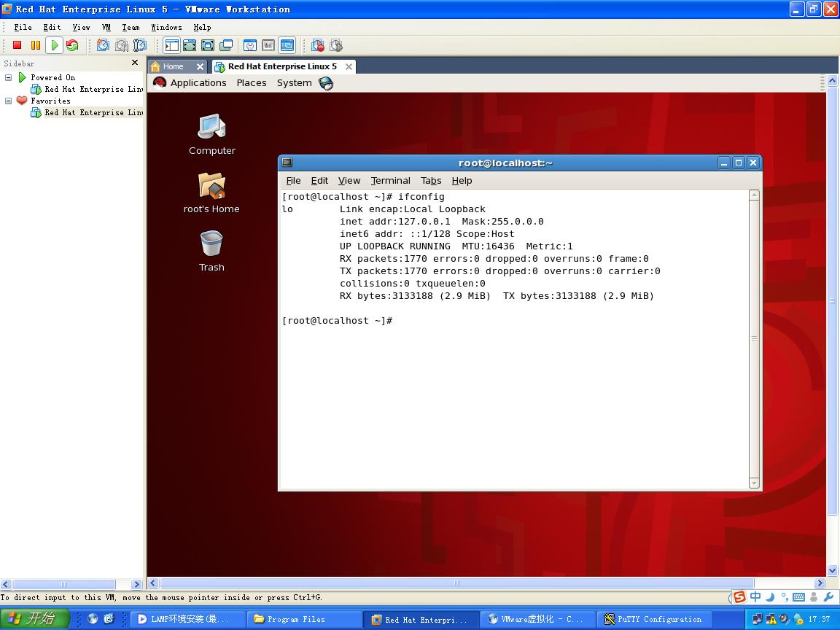Screen dimensions: 840x630
Task: Toggle Chinese input mode 中 icon
Action: 755,596
